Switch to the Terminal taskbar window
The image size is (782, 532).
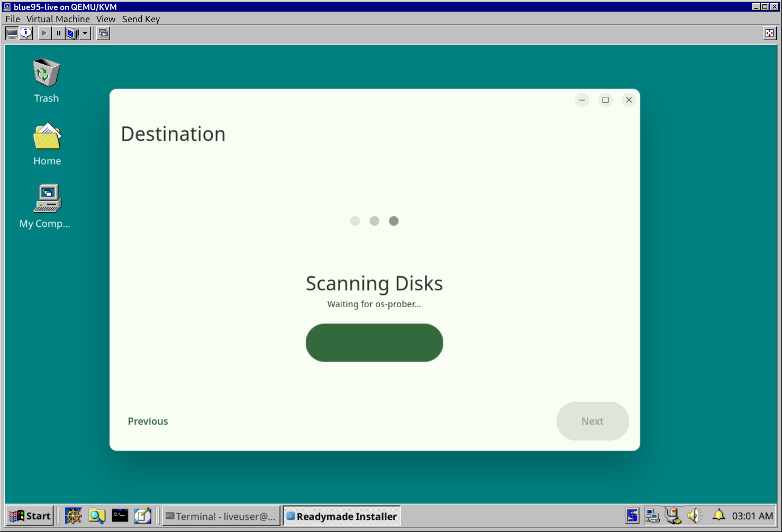click(x=221, y=516)
